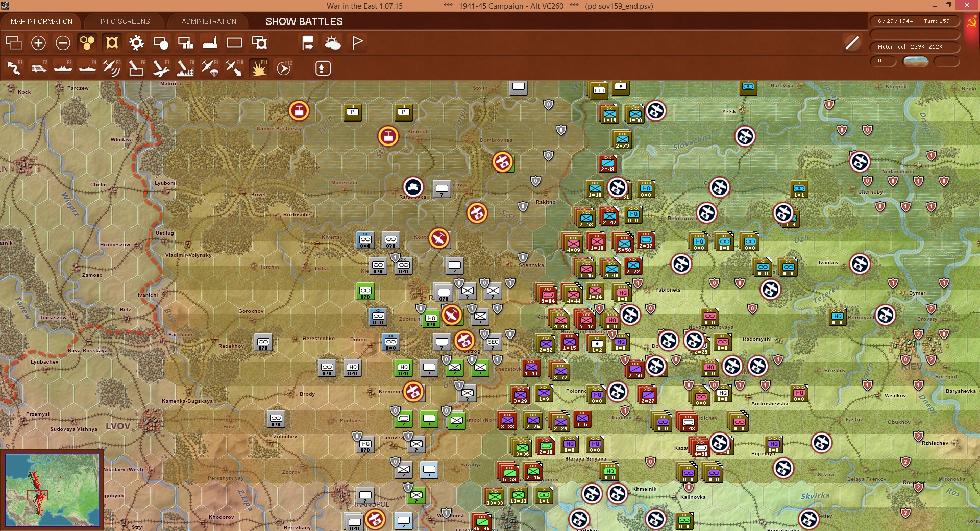Select the F9 air transport mode
This screenshot has height=531, width=980.
coord(210,68)
